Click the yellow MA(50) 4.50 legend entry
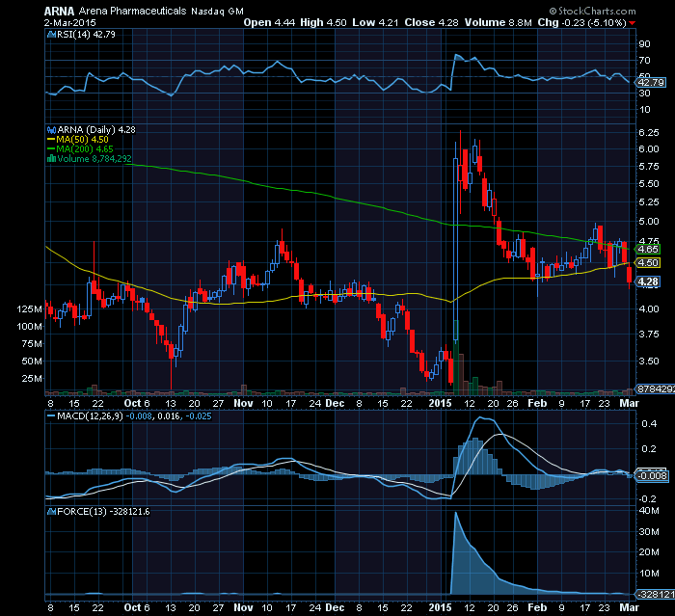Image resolution: width=675 pixels, height=616 pixels. pos(78,140)
